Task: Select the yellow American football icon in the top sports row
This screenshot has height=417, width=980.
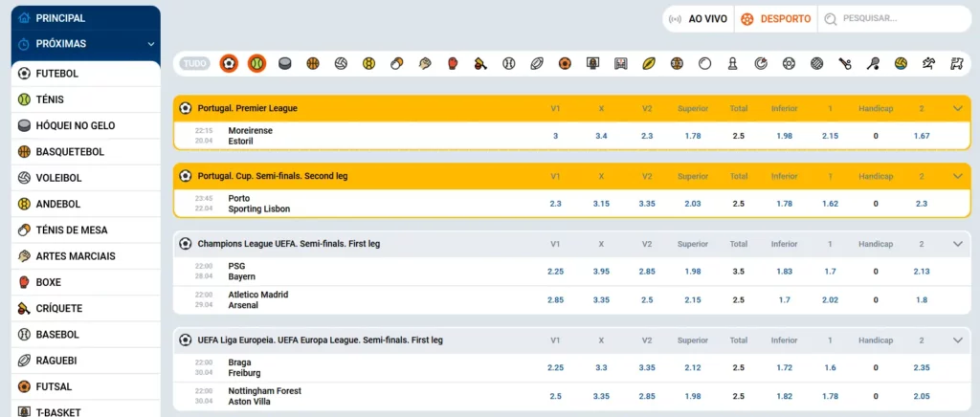Action: [x=649, y=64]
